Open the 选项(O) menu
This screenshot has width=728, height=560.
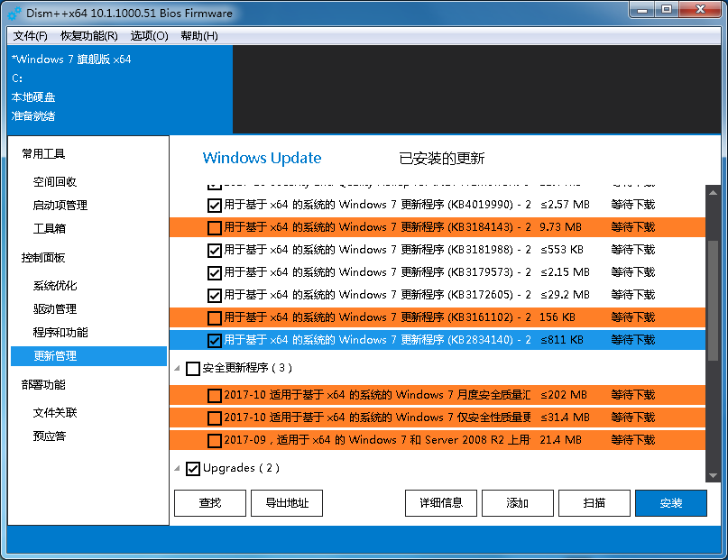149,36
